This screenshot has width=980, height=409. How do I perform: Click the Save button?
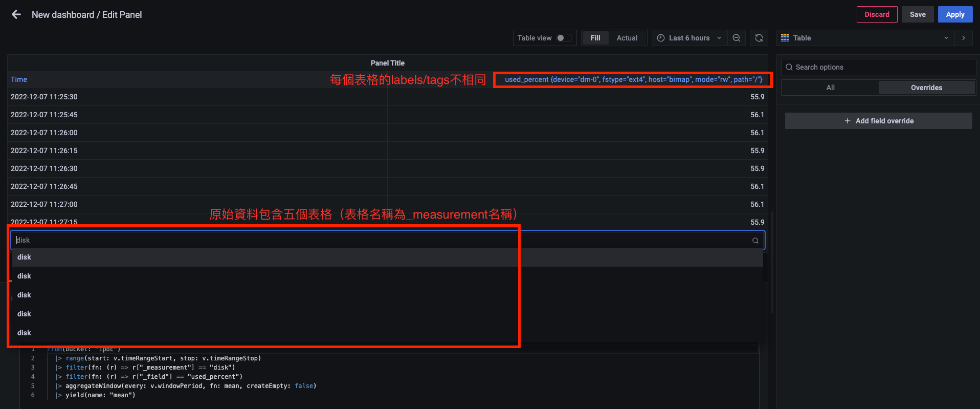[x=918, y=14]
